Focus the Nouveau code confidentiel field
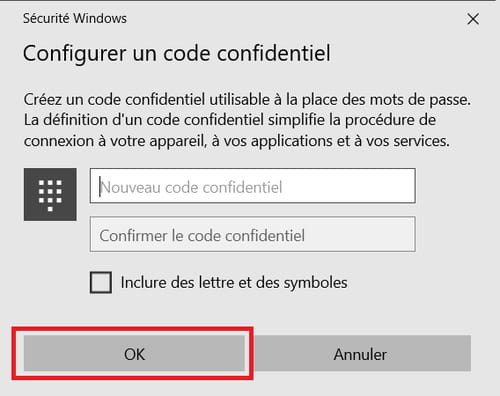The image size is (500, 396). click(253, 186)
